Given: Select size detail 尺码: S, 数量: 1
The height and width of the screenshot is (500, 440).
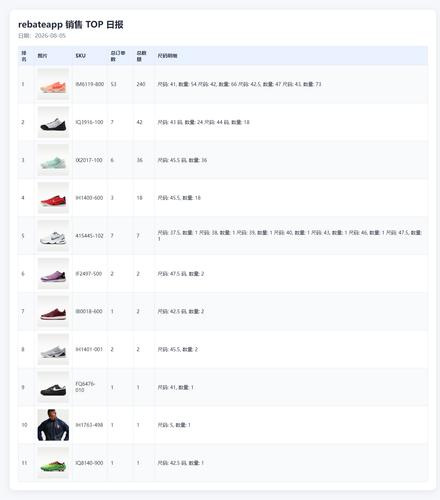Looking at the screenshot, I should click(174, 425).
